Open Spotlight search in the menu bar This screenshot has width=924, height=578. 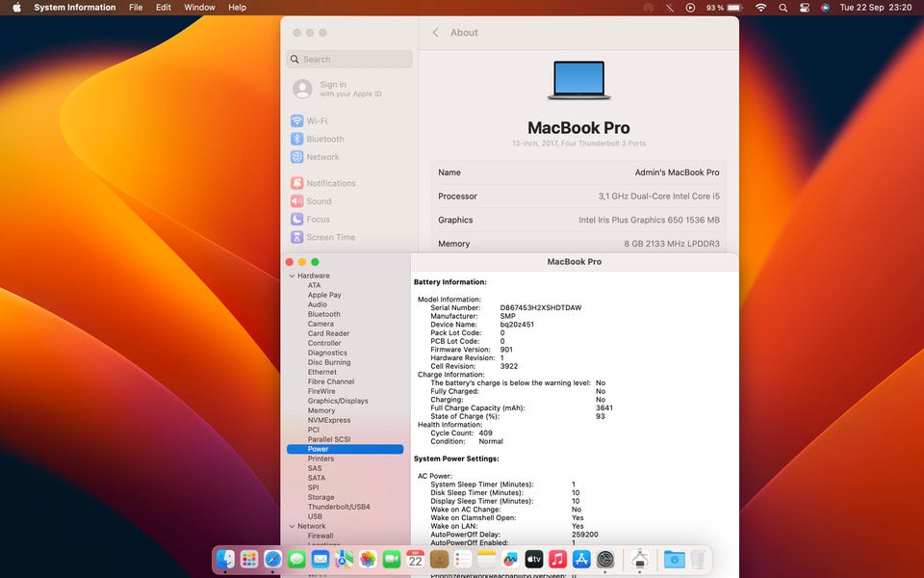point(783,8)
